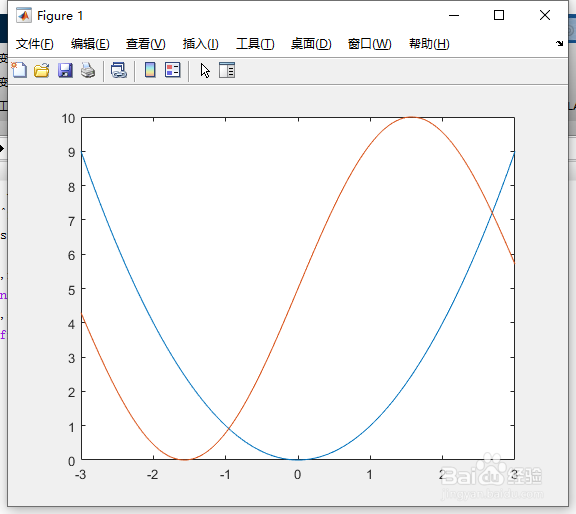The height and width of the screenshot is (514, 576).
Task: Click the New Figure toolbar icon
Action: coord(19,70)
